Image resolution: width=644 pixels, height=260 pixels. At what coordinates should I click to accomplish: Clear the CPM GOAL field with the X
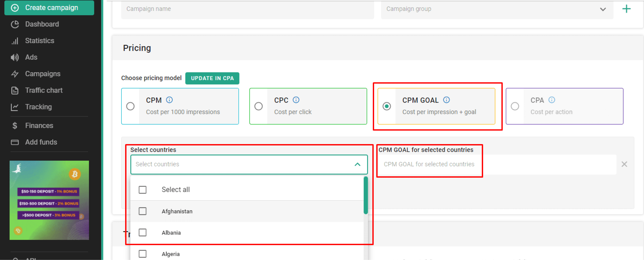[x=624, y=164]
